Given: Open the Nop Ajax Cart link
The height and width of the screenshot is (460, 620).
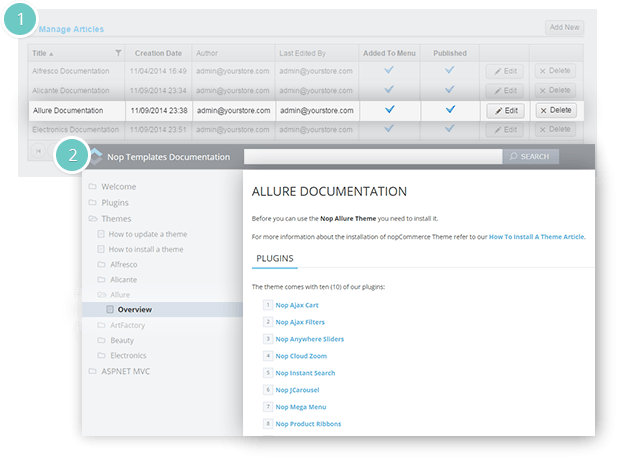Looking at the screenshot, I should (x=297, y=305).
